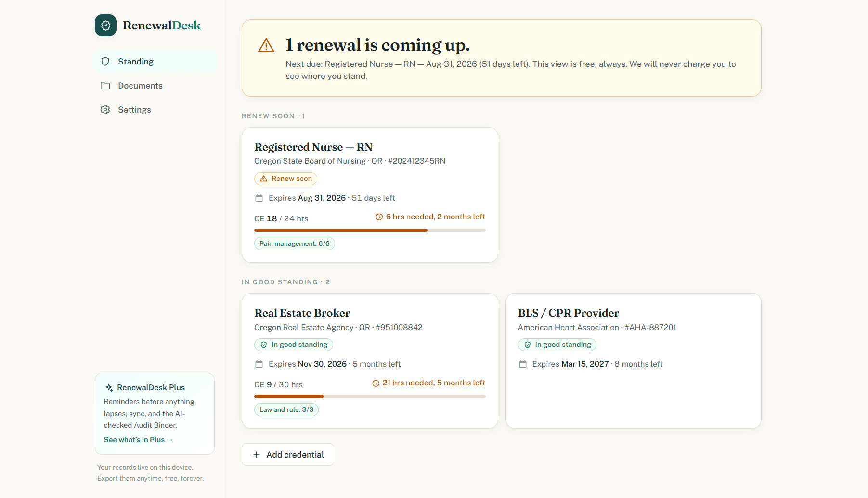Click the RenewalDesk Plus heading
The image size is (868, 498).
tap(151, 388)
